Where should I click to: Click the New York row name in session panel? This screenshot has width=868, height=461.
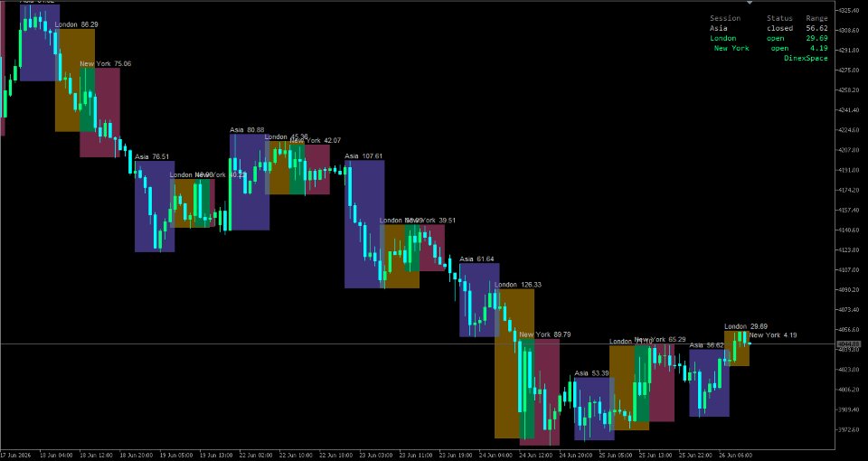tap(731, 48)
